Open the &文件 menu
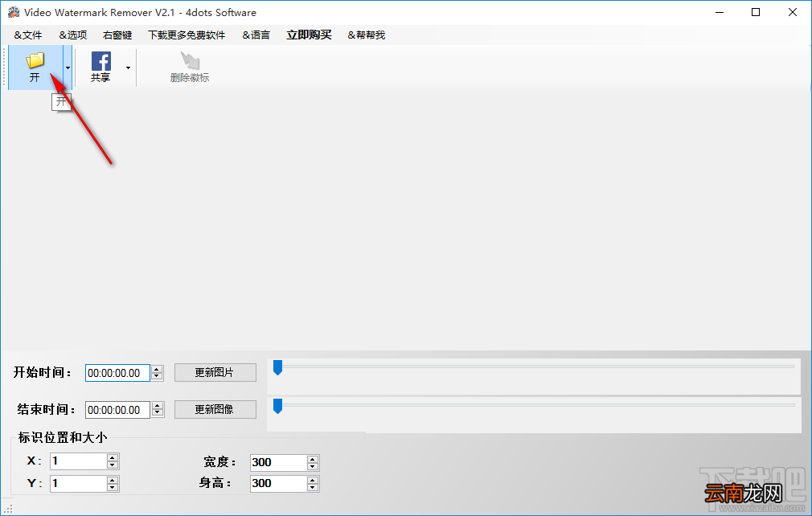This screenshot has width=812, height=516. (28, 35)
